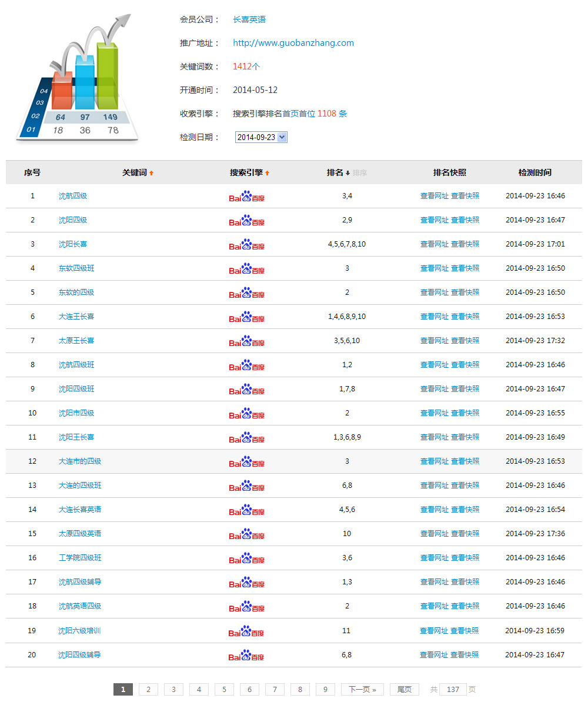Click 下一页 next page button
The image size is (588, 715).
[362, 690]
